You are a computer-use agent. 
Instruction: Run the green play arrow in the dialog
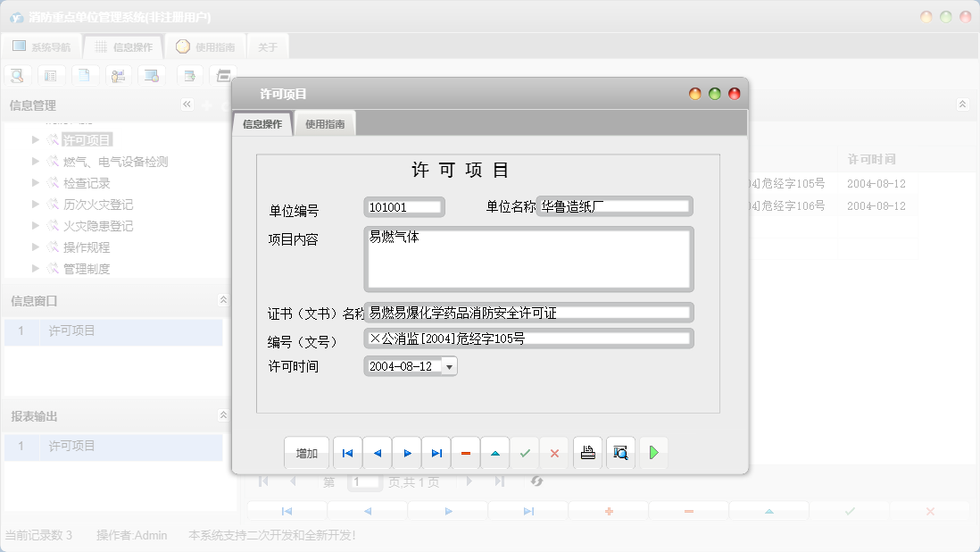pyautogui.click(x=654, y=453)
